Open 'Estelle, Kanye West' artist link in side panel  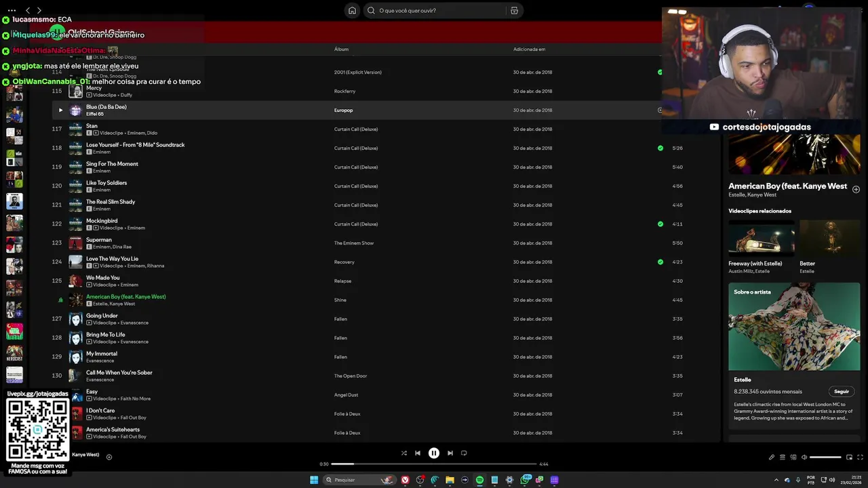pyautogui.click(x=752, y=195)
